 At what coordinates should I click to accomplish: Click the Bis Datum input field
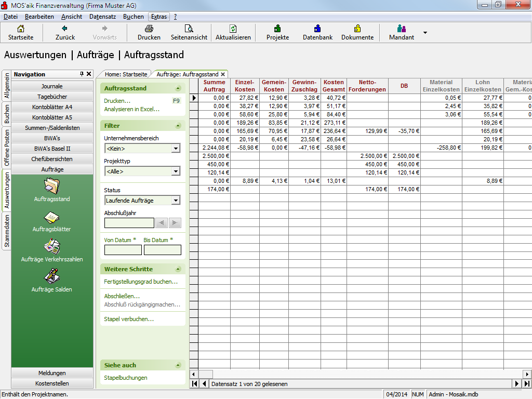point(163,250)
